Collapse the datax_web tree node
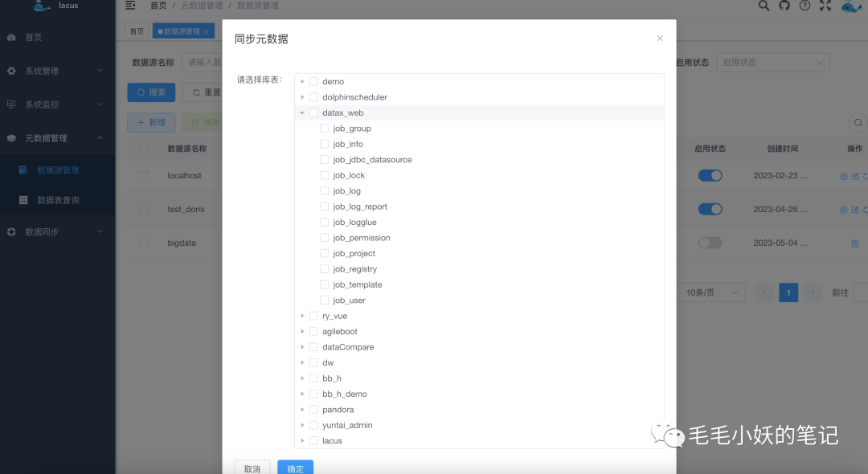Image resolution: width=868 pixels, height=474 pixels. tap(302, 112)
